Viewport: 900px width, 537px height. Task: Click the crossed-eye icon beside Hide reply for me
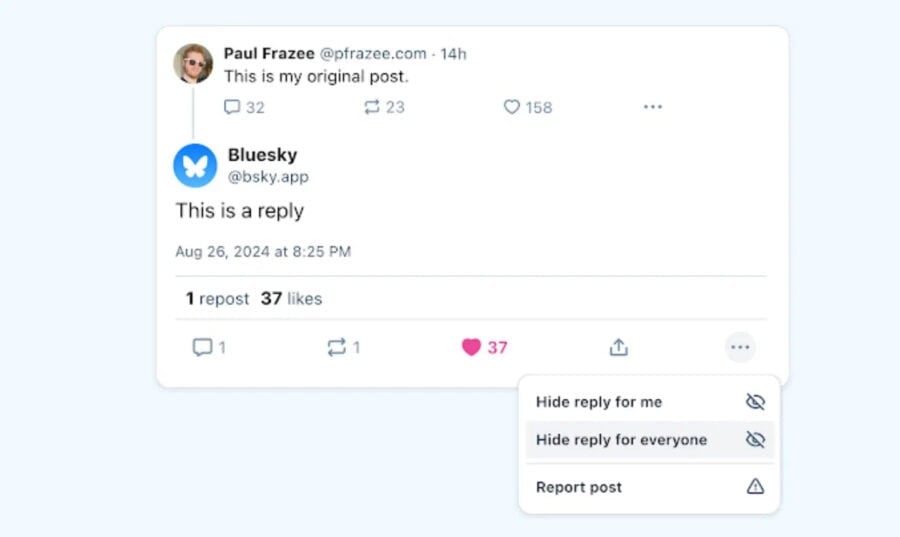pyautogui.click(x=755, y=402)
